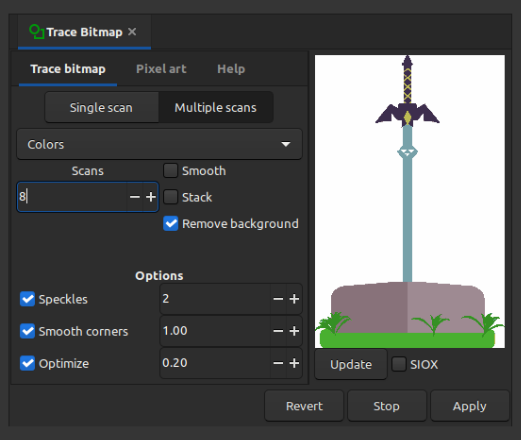Open the Colors mode dropdown
Image resolution: width=521 pixels, height=440 pixels.
pyautogui.click(x=159, y=144)
